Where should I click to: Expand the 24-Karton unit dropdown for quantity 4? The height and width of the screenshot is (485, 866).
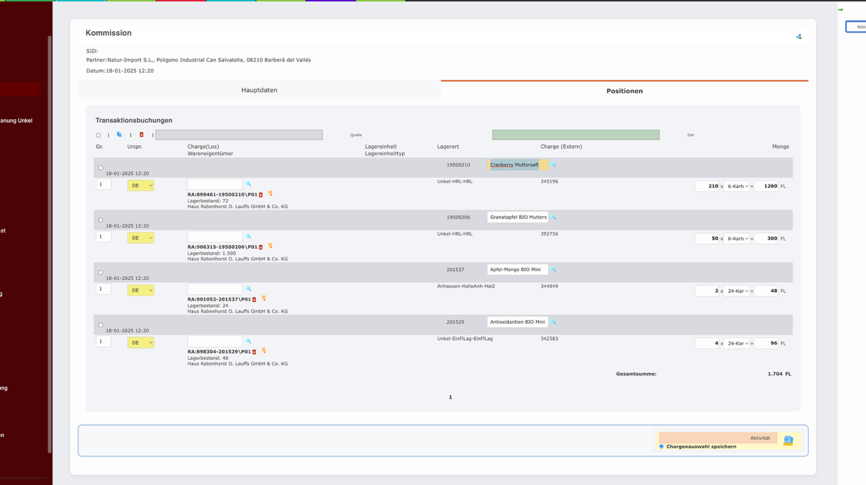click(737, 343)
